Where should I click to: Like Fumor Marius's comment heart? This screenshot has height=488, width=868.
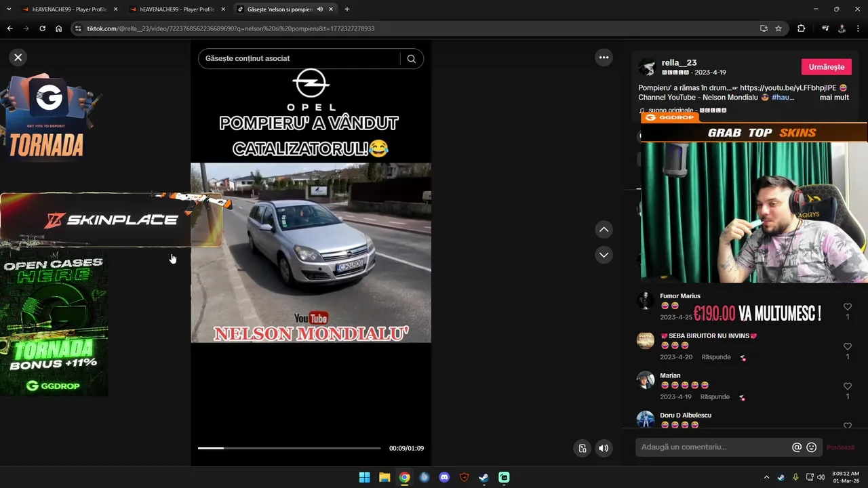coord(847,307)
